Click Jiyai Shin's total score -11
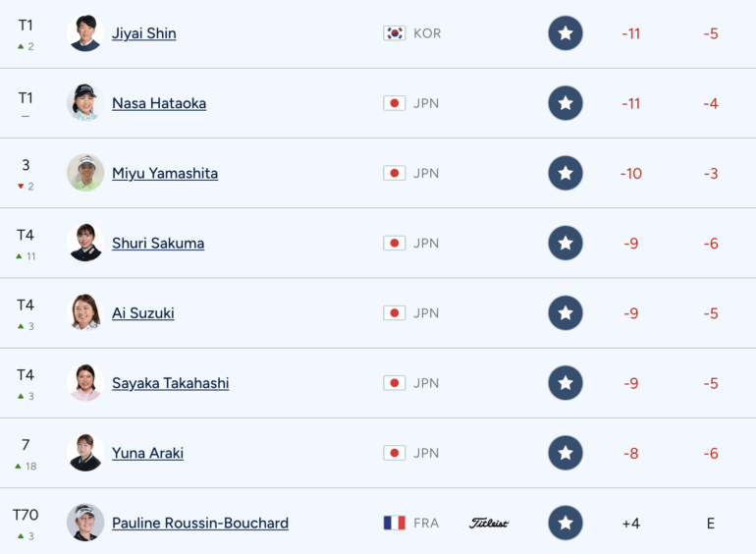Viewport: 756px width, 554px height. (631, 33)
